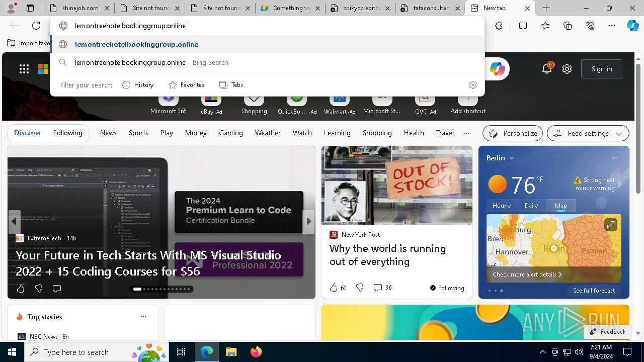Screen dimensions: 644x362
Task: Open the Add shortcut tile
Action: 468,104
